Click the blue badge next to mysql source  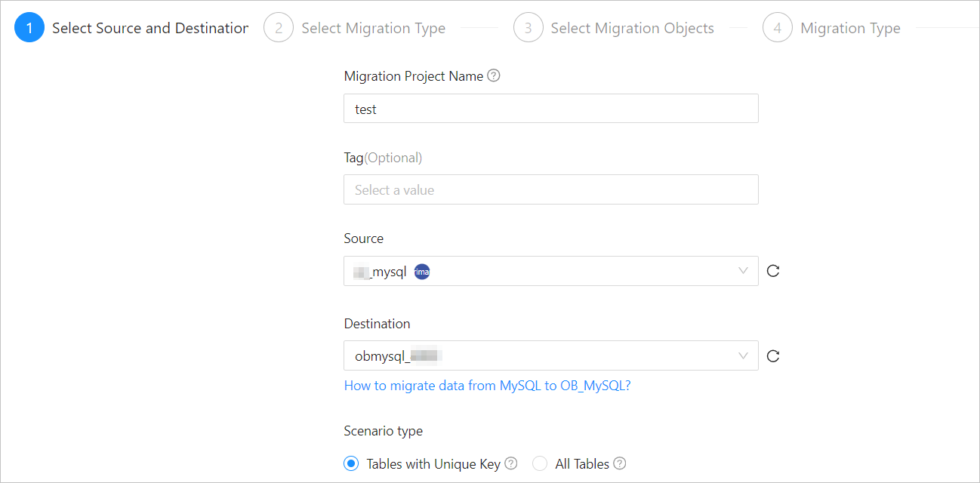(421, 271)
